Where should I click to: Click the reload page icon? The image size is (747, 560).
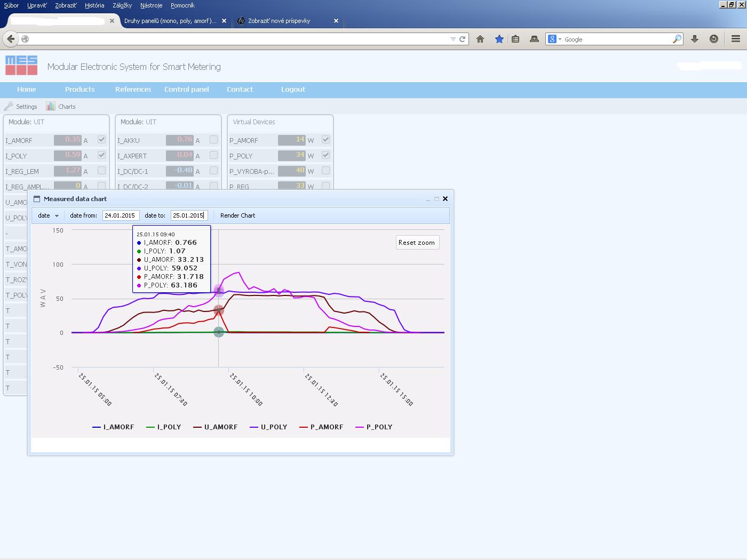pyautogui.click(x=463, y=39)
